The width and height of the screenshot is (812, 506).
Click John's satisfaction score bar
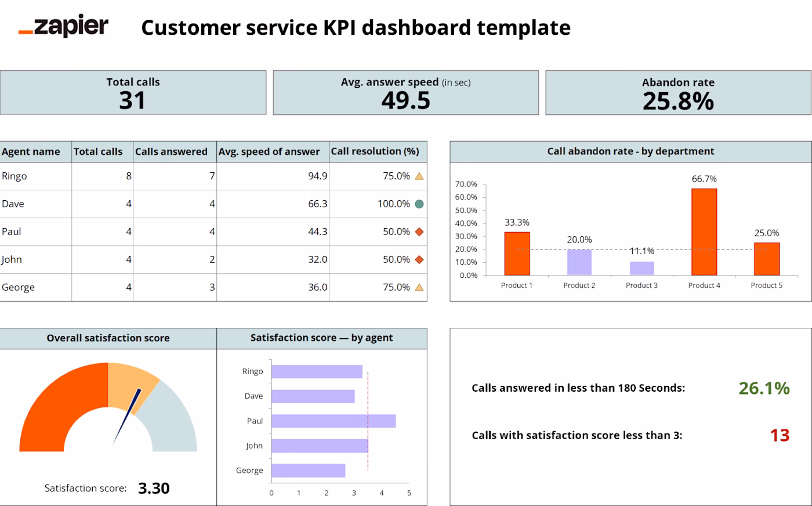click(320, 446)
